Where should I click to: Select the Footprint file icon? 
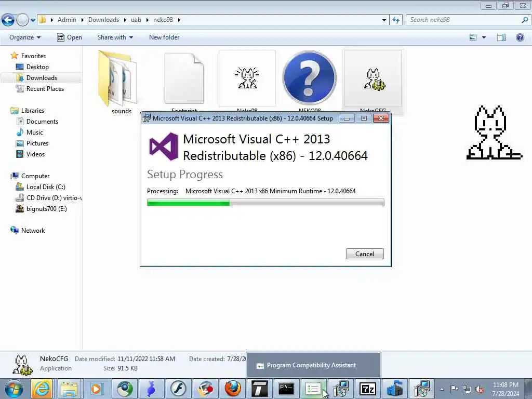184,79
